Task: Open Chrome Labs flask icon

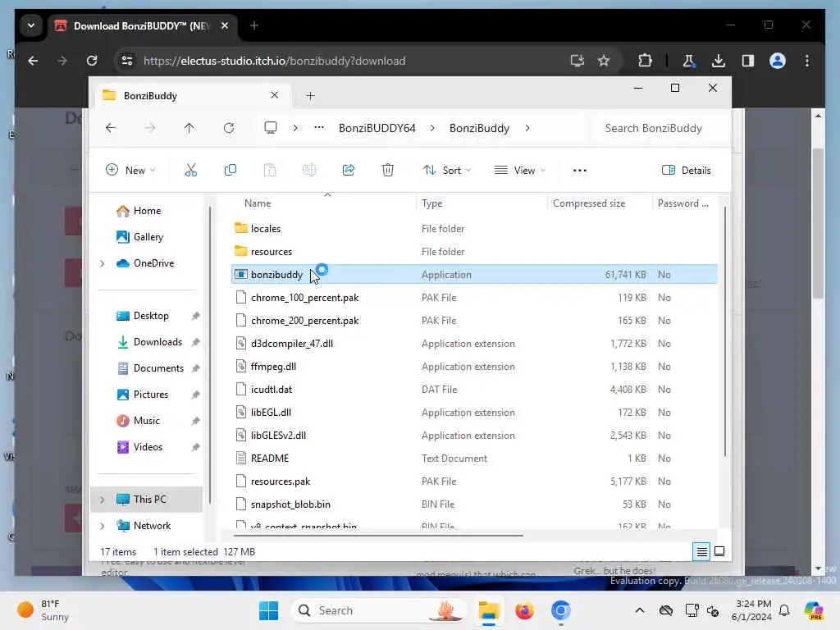Action: (x=688, y=61)
